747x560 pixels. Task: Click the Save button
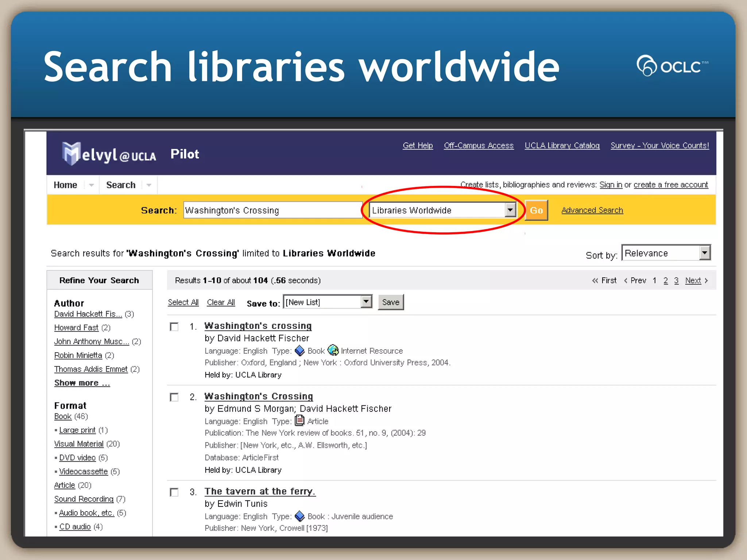click(x=391, y=302)
